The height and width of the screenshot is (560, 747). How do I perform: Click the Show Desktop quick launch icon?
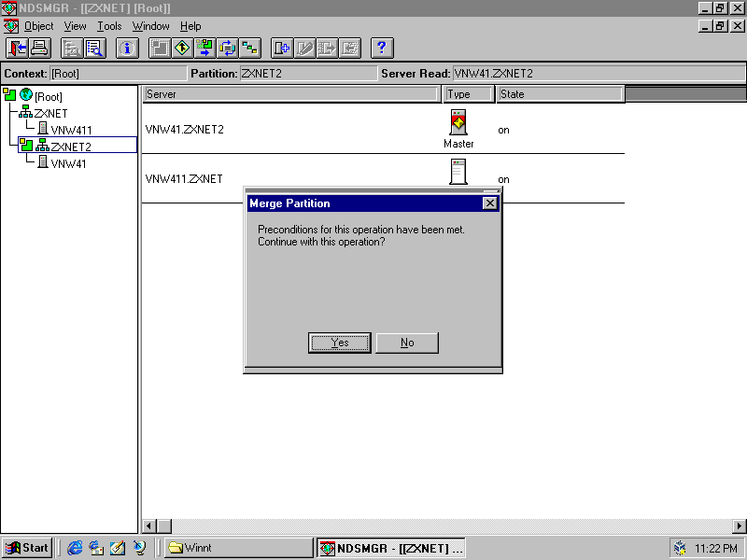coord(118,548)
